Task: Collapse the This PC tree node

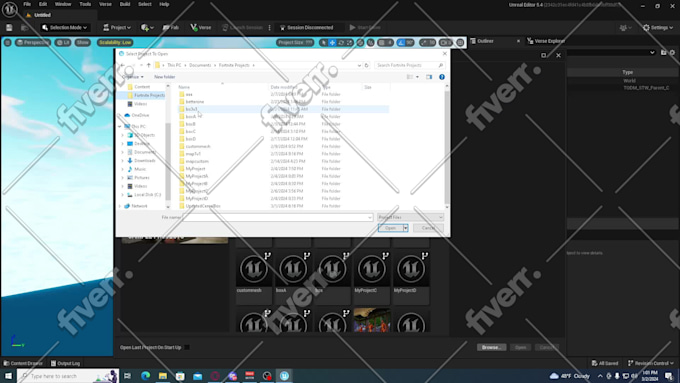Action: pos(120,126)
